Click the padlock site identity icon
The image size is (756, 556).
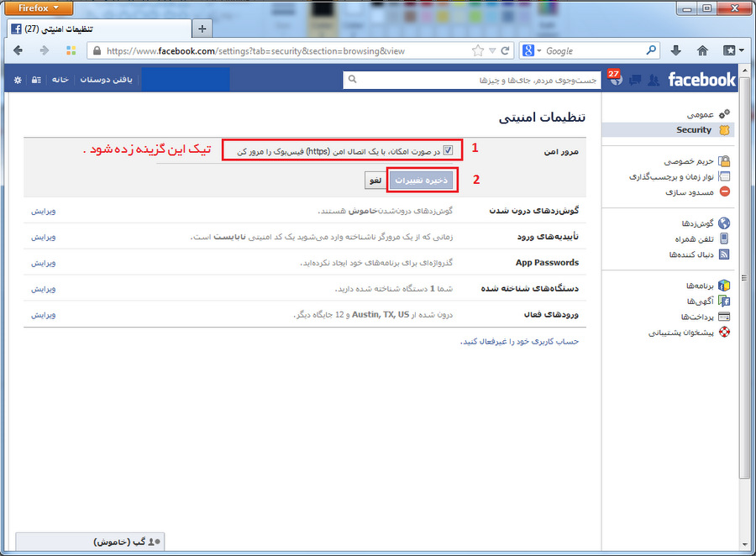click(x=97, y=50)
